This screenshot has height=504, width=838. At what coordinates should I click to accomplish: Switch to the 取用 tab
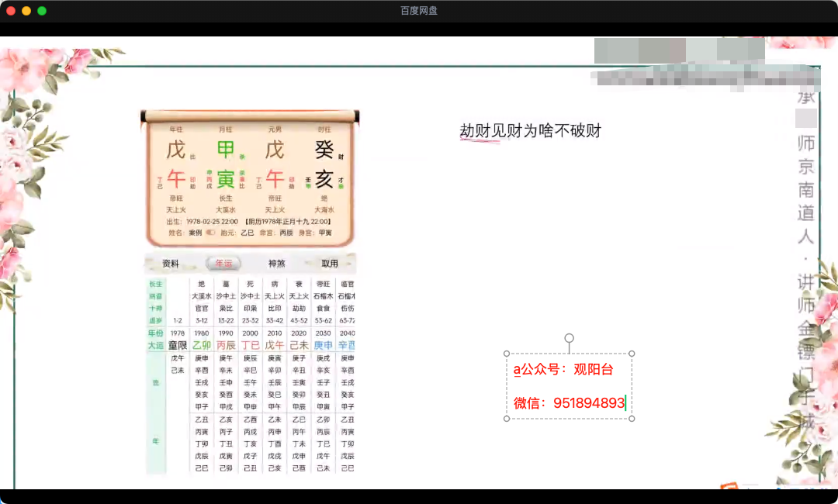pos(330,264)
